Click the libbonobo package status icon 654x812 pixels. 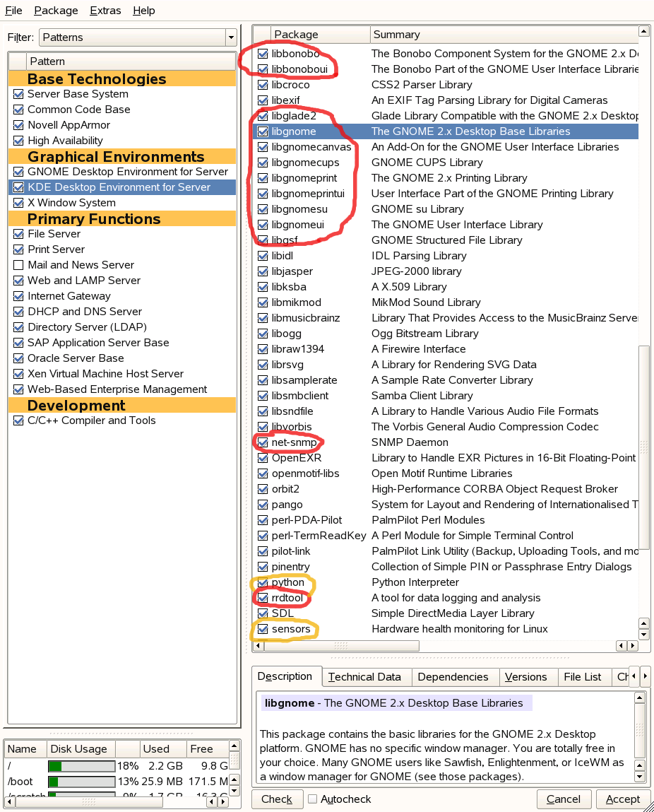(263, 54)
